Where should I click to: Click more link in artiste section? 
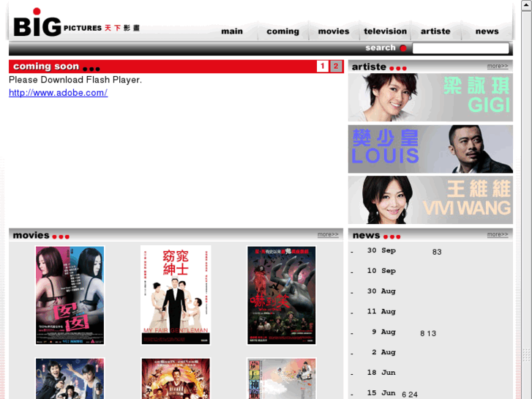pyautogui.click(x=498, y=66)
